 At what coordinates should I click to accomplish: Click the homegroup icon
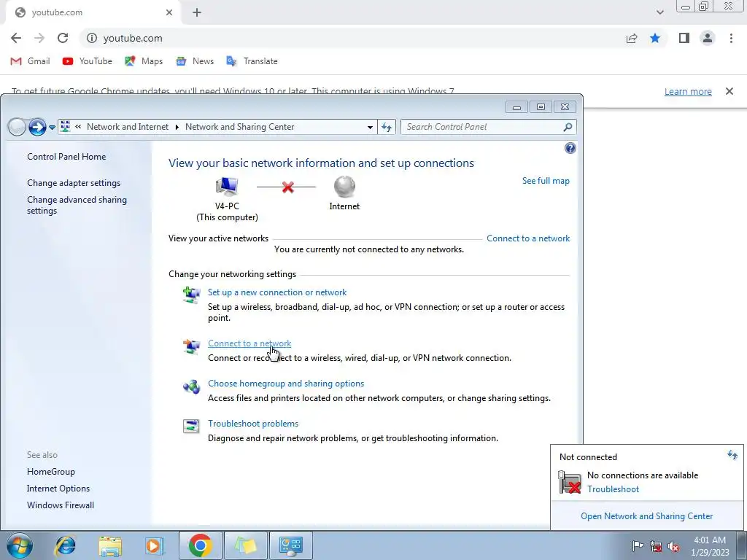click(x=192, y=386)
